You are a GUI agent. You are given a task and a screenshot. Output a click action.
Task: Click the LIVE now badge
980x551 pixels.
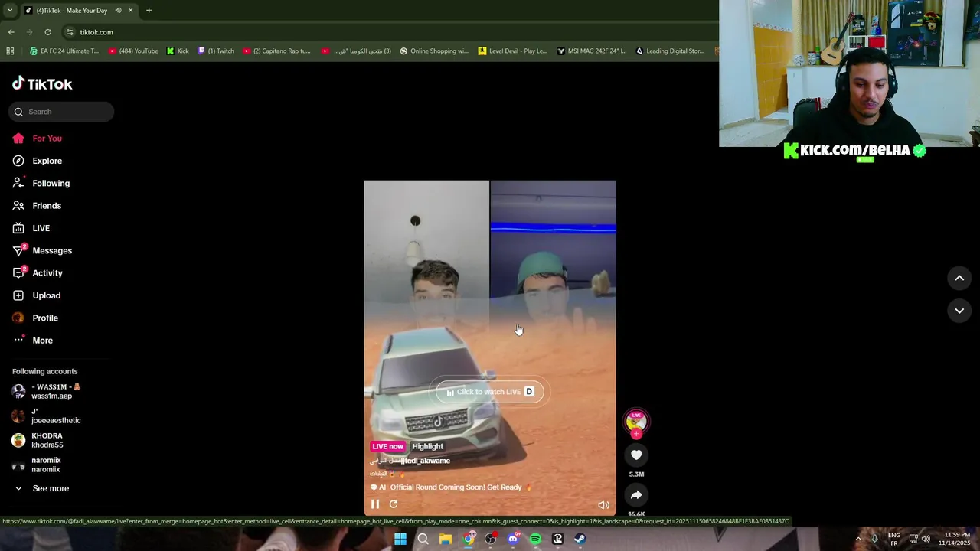387,447
